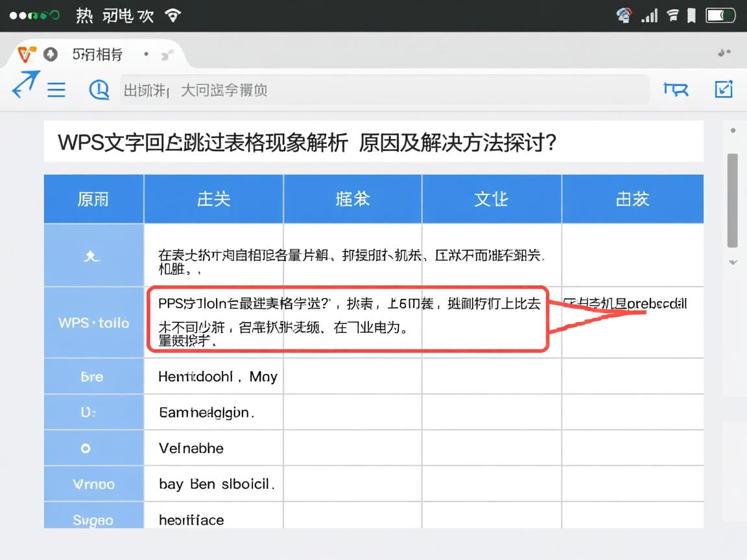Select the WPS·toilo row header
Screen dimensions: 747x560
click(x=93, y=322)
